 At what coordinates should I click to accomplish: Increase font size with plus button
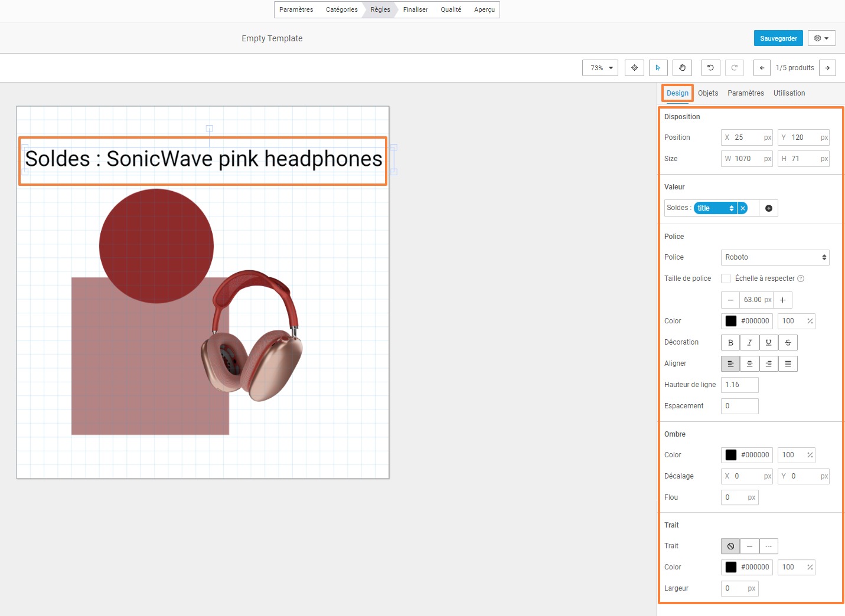pyautogui.click(x=782, y=300)
